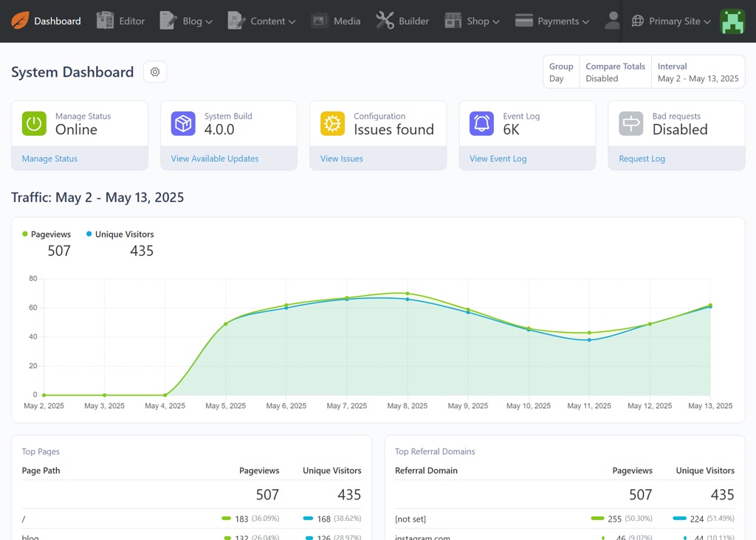This screenshot has height=540, width=756.
Task: Enable Compare Totals setting
Action: 615,72
